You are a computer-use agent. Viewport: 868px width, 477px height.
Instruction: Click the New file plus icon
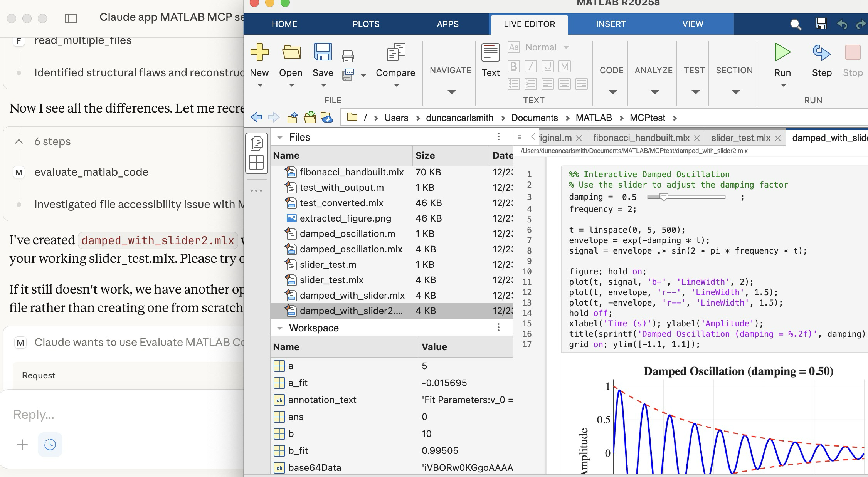(x=259, y=52)
